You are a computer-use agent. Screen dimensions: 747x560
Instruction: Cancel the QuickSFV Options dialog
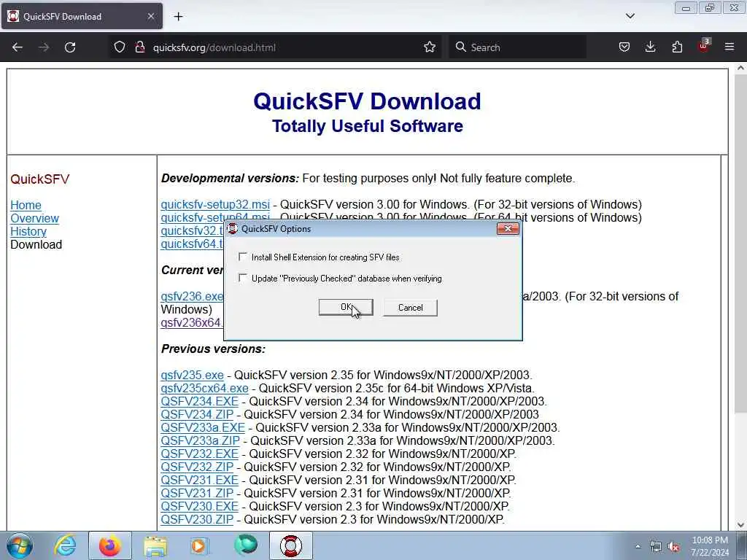click(x=410, y=307)
